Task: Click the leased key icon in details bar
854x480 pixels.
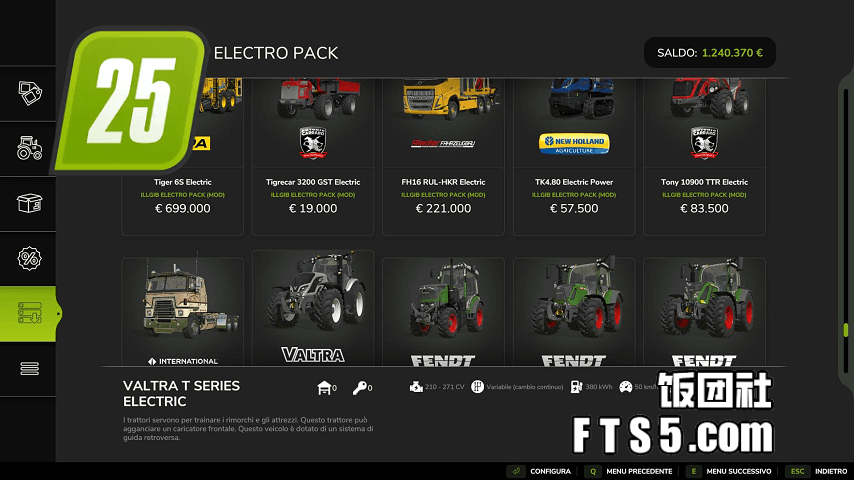Action: point(359,387)
